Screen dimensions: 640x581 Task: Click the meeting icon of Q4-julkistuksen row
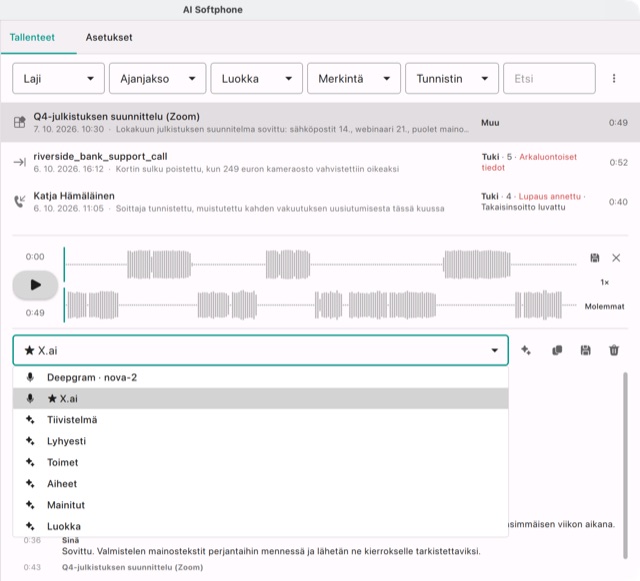click(20, 122)
